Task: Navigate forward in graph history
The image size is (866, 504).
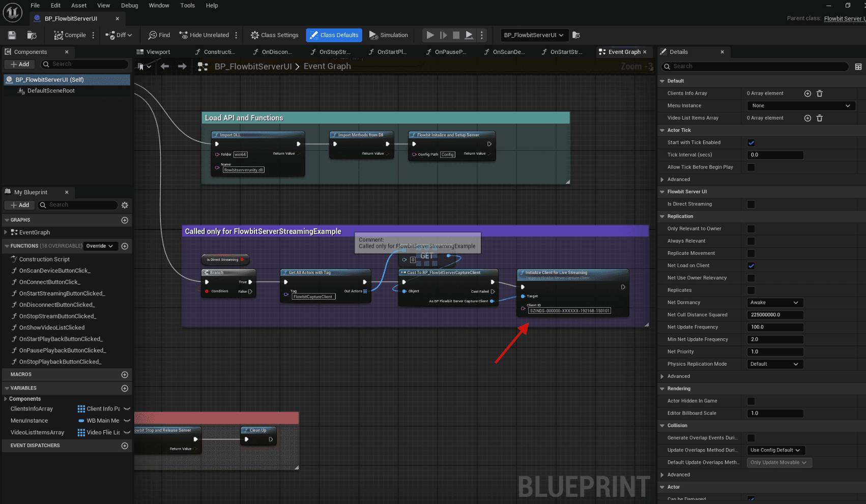Action: click(182, 66)
